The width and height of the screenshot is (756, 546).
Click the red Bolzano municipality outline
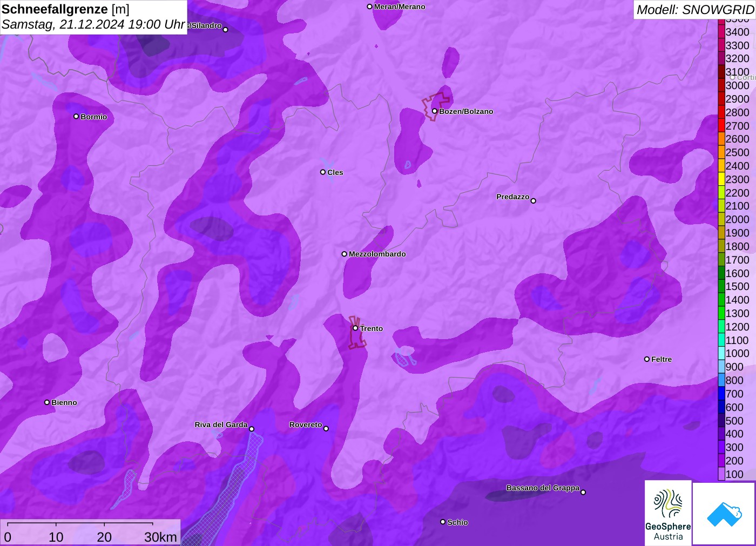click(x=435, y=106)
